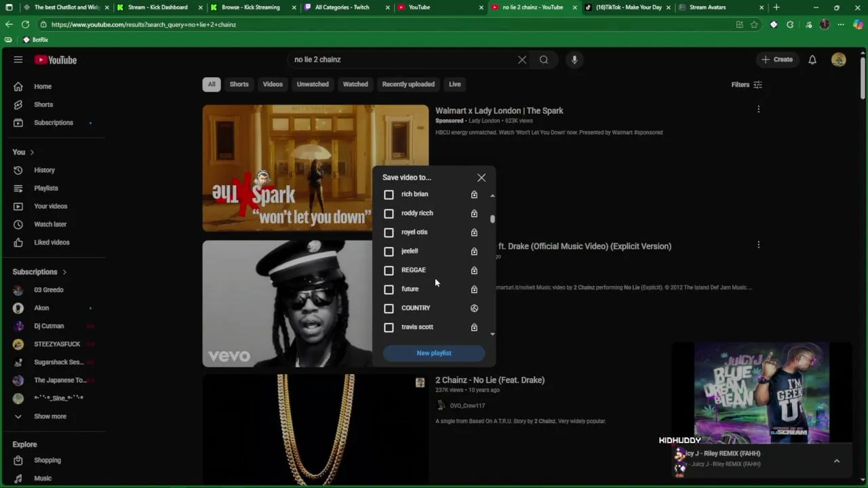Click playlist list scroll-up arrow

tap(492, 195)
